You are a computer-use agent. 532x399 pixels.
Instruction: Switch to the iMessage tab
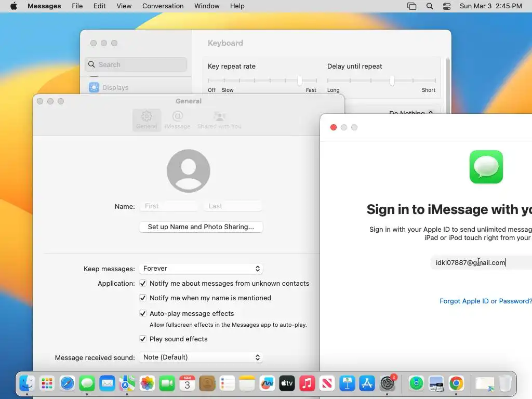coord(178,120)
